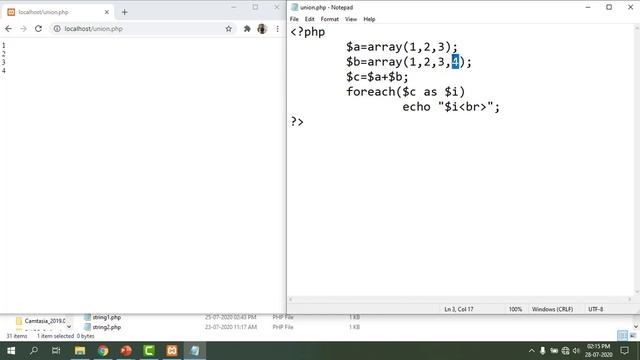Click output line 4 in browser page
Image resolution: width=640 pixels, height=360 pixels.
(x=4, y=71)
